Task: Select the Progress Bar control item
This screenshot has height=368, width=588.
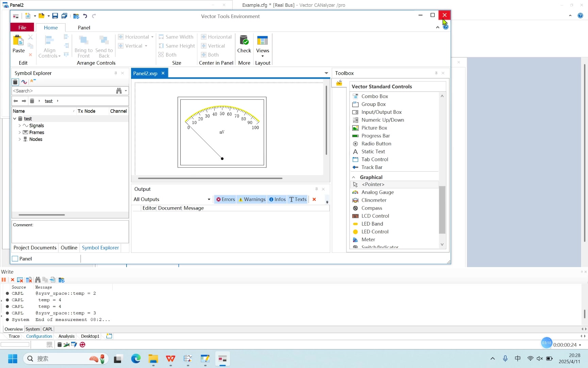Action: coord(375,136)
